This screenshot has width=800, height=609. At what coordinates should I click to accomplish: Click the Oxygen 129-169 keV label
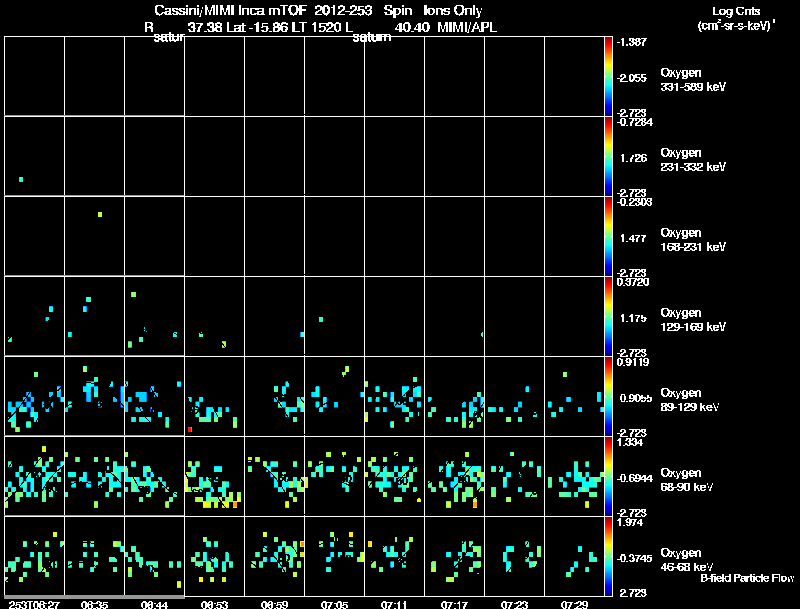pyautogui.click(x=693, y=320)
